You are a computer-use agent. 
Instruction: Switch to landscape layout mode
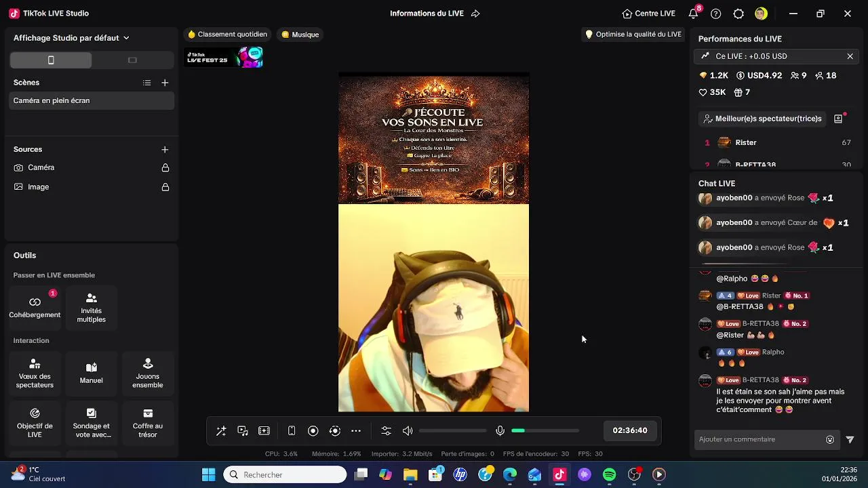coord(132,60)
